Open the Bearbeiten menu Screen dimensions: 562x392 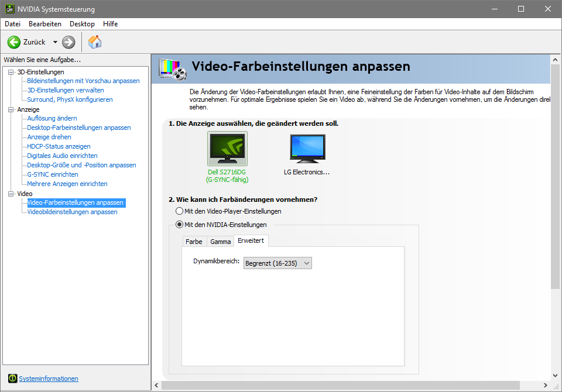coord(45,23)
